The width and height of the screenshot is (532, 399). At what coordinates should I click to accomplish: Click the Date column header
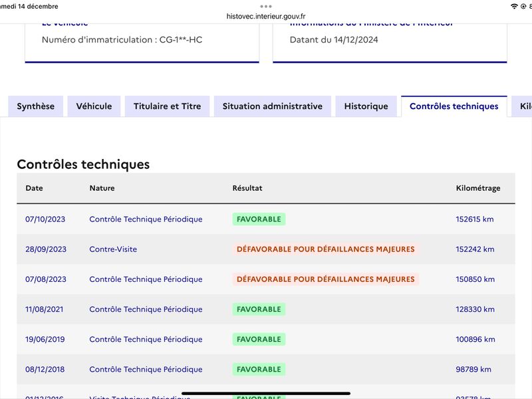(x=35, y=188)
